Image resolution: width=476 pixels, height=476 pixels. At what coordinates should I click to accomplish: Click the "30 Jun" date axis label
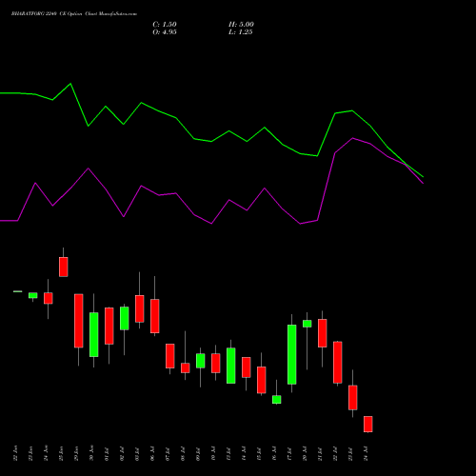[92, 453]
